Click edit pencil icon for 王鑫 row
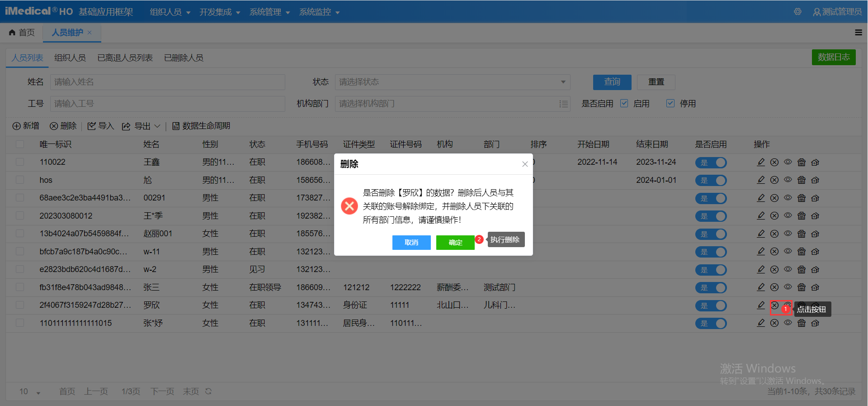 761,162
